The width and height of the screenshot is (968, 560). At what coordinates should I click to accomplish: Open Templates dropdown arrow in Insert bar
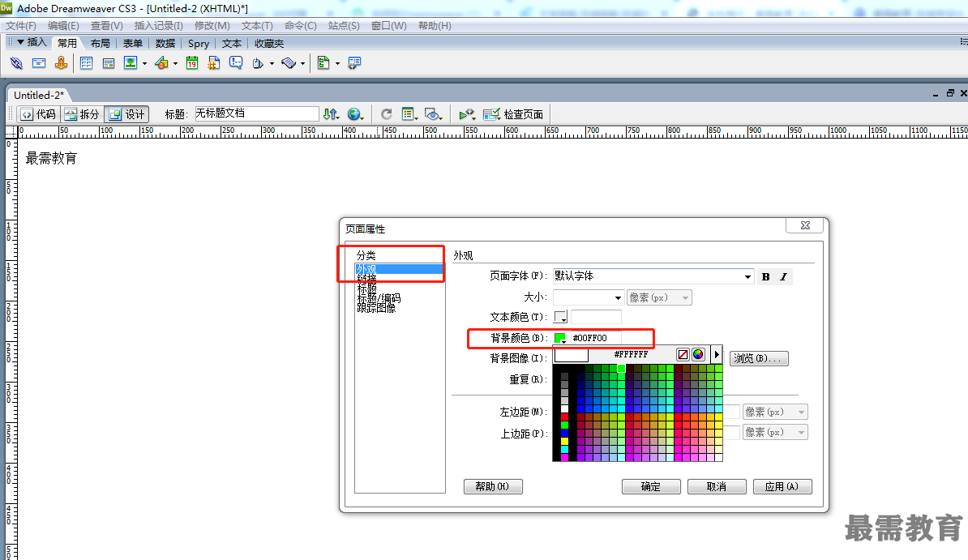[337, 63]
